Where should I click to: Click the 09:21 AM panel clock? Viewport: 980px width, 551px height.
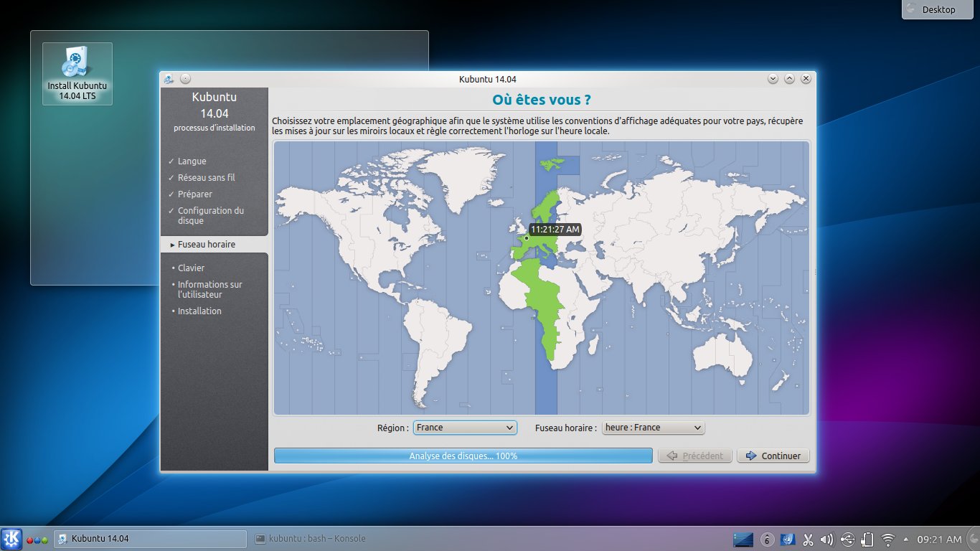coord(939,539)
